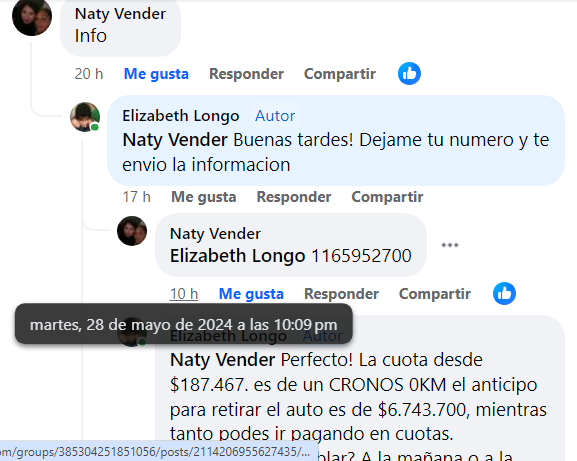The height and width of the screenshot is (461, 577).
Task: Toggle Me gusta on the Info comment
Action: pyautogui.click(x=156, y=74)
